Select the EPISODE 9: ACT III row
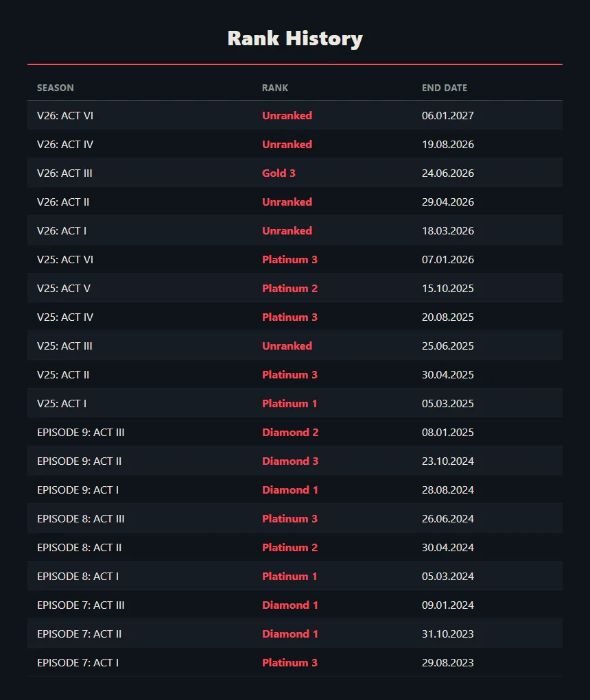The image size is (590, 700). [x=295, y=432]
